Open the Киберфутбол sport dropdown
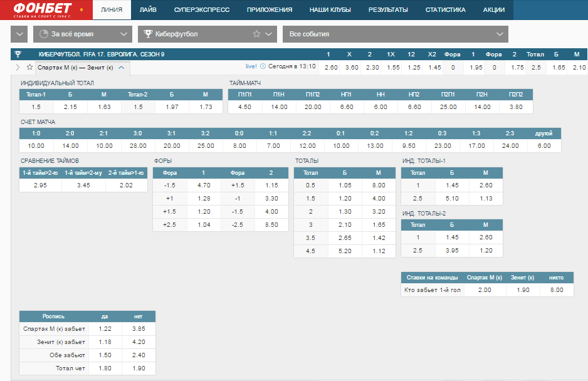The width and height of the screenshot is (588, 381). click(x=207, y=34)
